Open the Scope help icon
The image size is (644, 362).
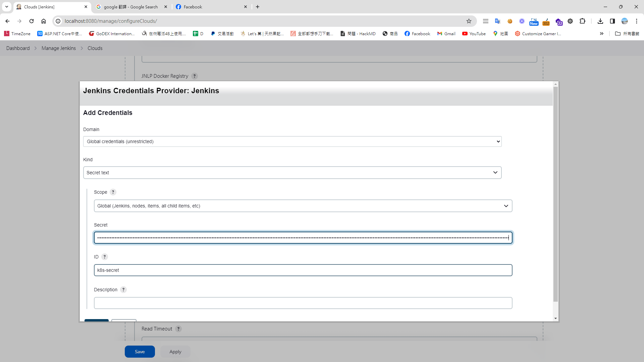point(113,192)
